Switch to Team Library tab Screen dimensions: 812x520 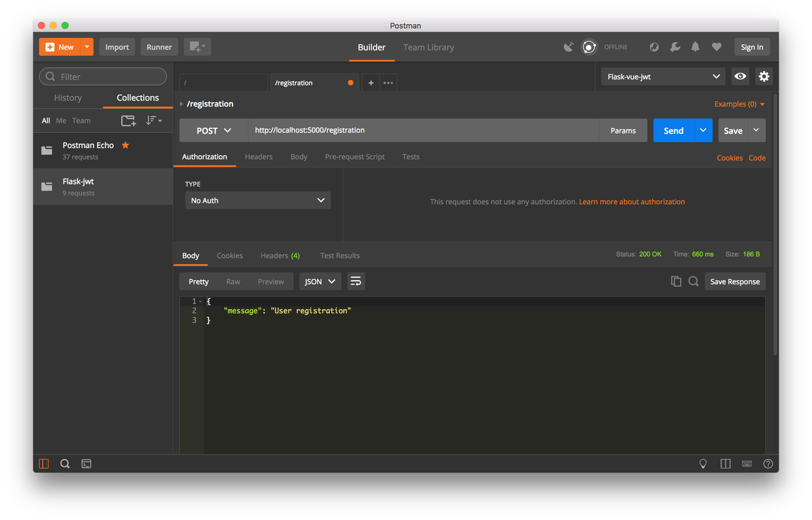click(x=429, y=47)
